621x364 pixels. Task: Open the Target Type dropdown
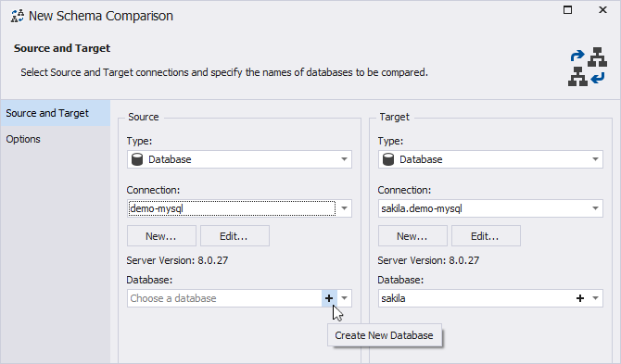(x=490, y=159)
